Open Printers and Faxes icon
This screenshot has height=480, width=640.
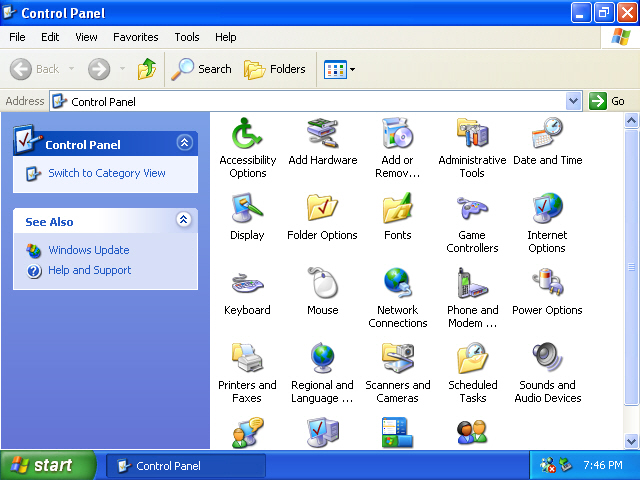[247, 358]
